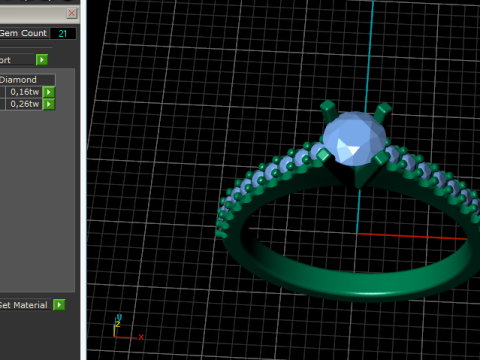The image size is (480, 360).
Task: Select the large center diamond on ring
Action: [354, 138]
